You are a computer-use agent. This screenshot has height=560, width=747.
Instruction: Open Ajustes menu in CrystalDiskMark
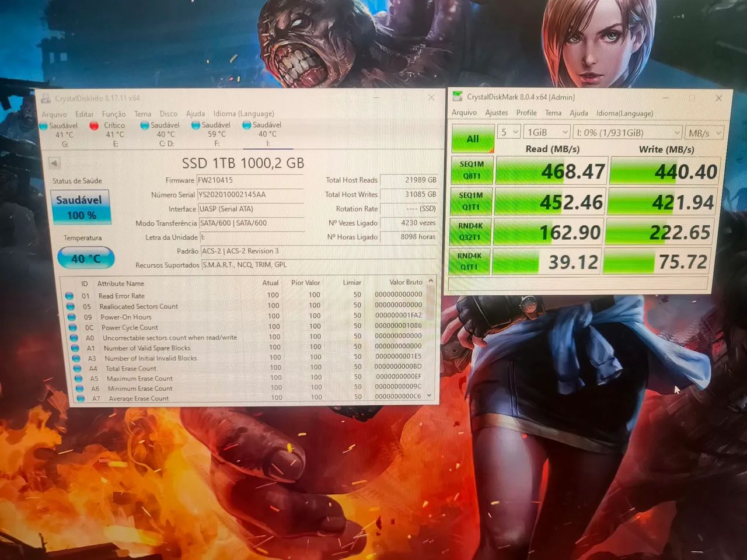(x=497, y=113)
